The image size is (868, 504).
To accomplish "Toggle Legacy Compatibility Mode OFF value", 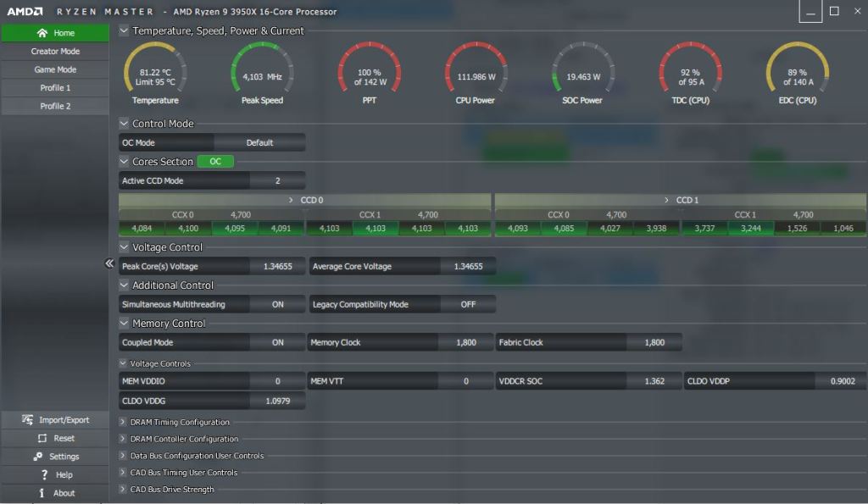I will coord(468,305).
